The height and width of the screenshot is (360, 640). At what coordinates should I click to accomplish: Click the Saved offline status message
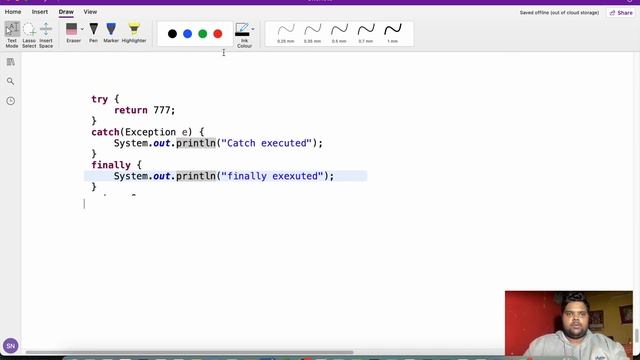pyautogui.click(x=559, y=13)
